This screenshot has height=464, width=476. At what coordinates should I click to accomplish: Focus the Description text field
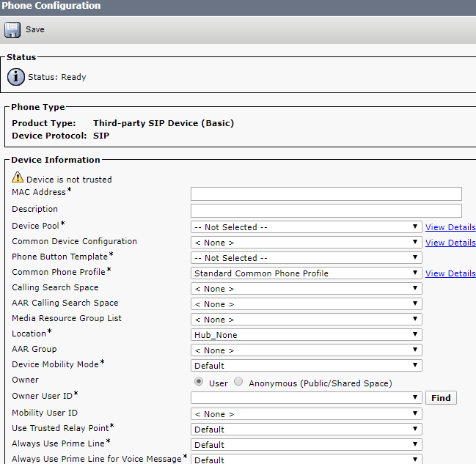[326, 210]
